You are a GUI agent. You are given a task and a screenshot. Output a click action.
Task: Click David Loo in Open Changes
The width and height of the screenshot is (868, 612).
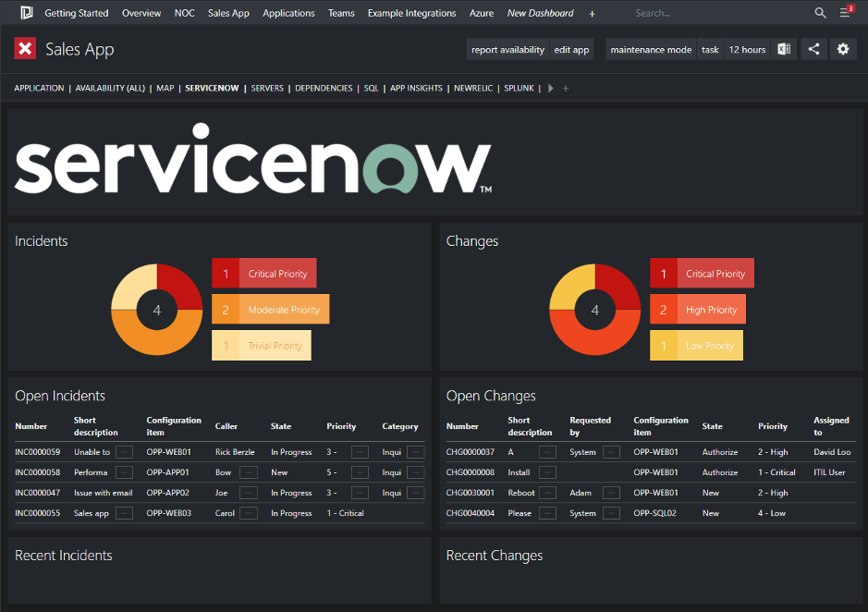832,452
